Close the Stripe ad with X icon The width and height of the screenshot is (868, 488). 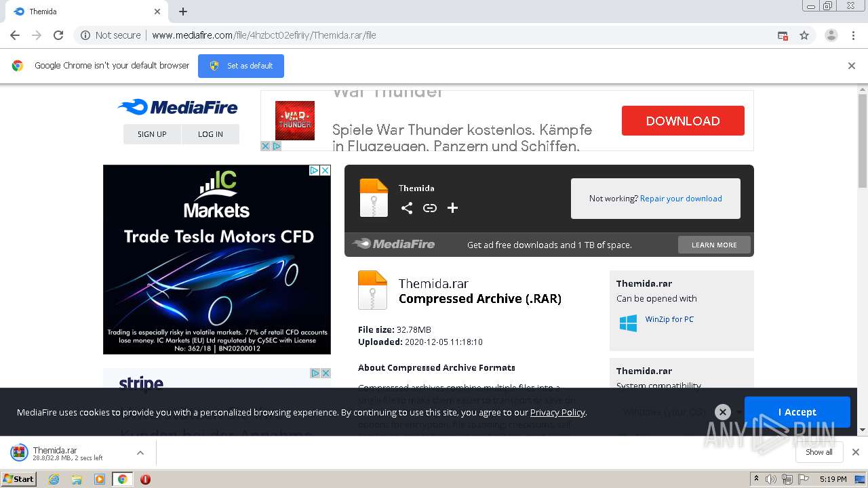point(325,373)
